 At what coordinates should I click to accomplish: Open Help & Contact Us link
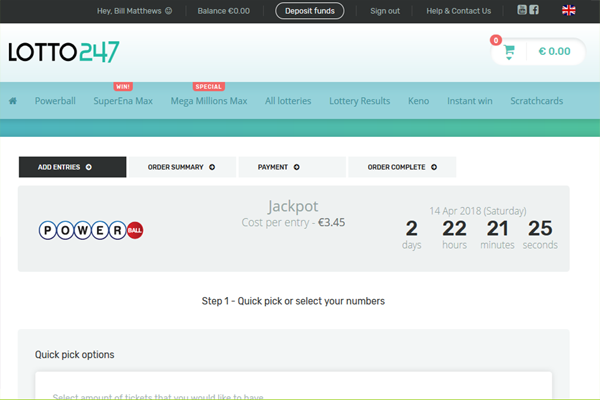458,11
